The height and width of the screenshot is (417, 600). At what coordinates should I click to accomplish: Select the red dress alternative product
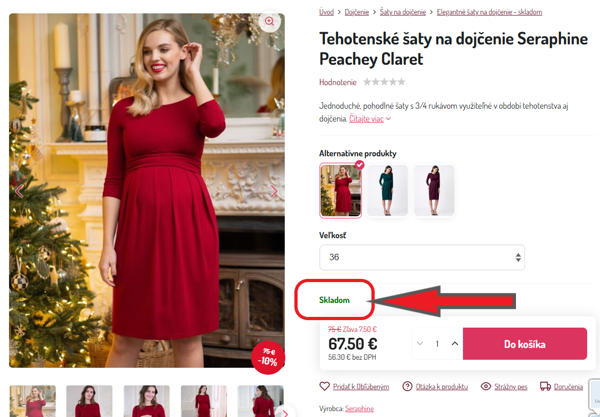(x=341, y=190)
